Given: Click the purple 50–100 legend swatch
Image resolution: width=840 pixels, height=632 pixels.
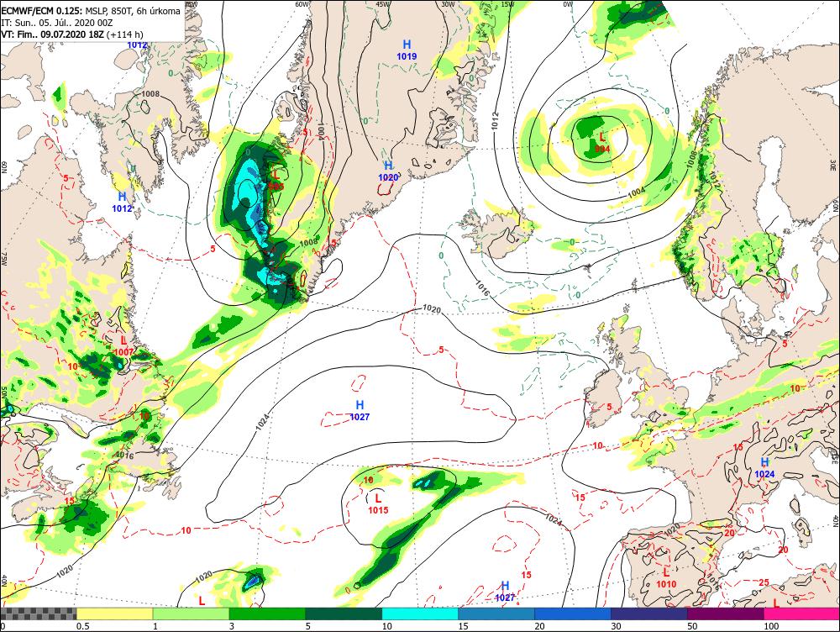Looking at the screenshot, I should pos(726,614).
